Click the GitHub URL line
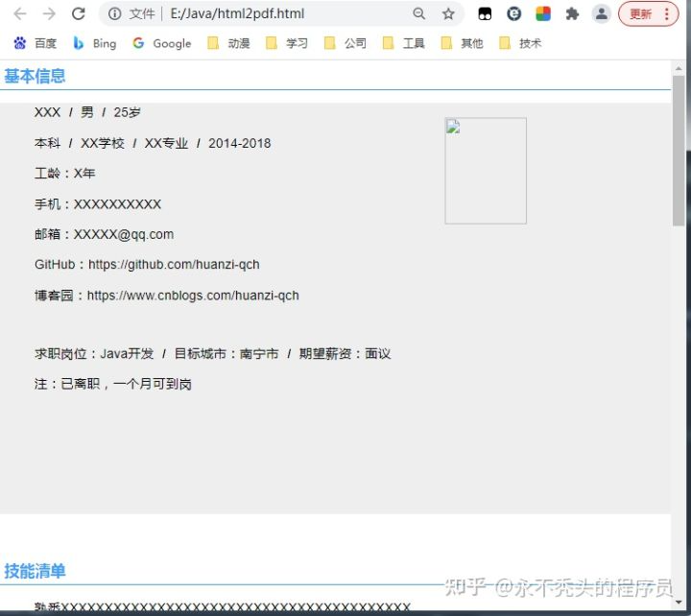691x616 pixels. click(147, 265)
